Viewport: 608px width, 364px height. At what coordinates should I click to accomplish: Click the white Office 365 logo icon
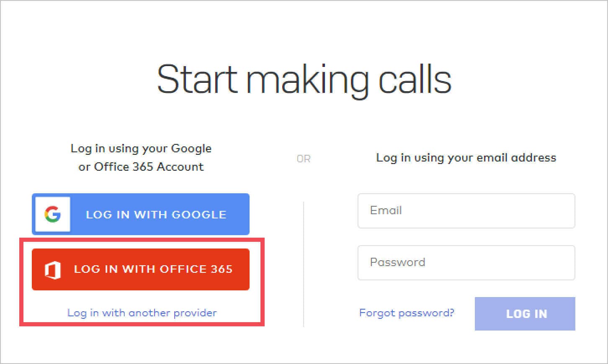[x=53, y=270]
